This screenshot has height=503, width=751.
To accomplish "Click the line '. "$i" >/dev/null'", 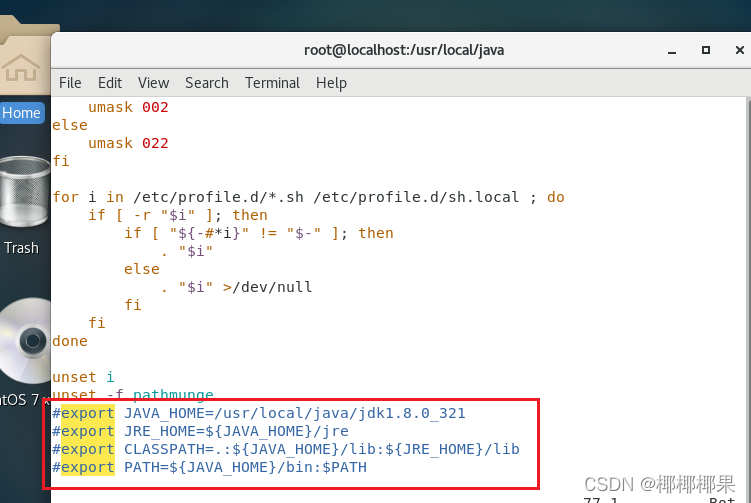I will [237, 287].
